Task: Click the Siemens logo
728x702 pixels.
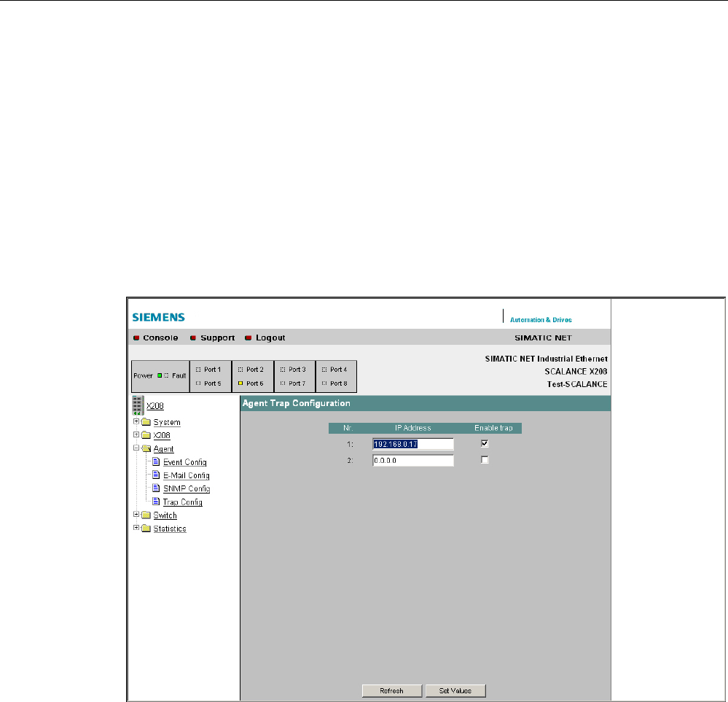Action: [x=159, y=317]
